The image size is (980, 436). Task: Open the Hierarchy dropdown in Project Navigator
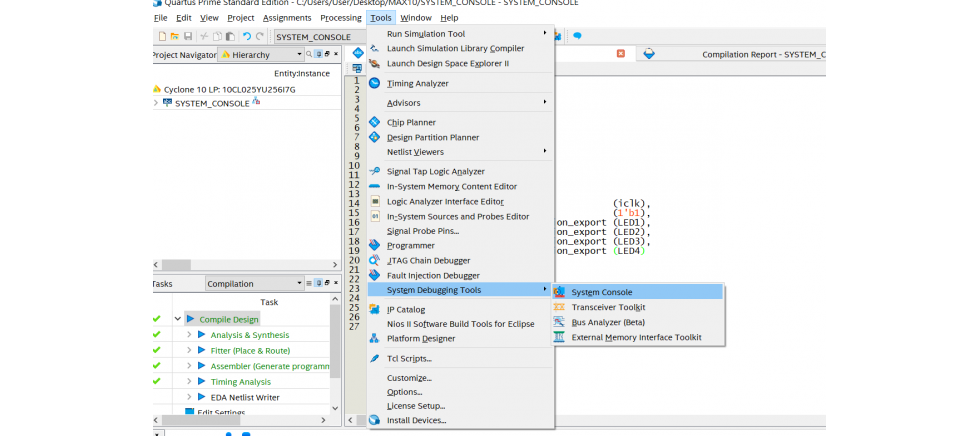click(x=299, y=55)
